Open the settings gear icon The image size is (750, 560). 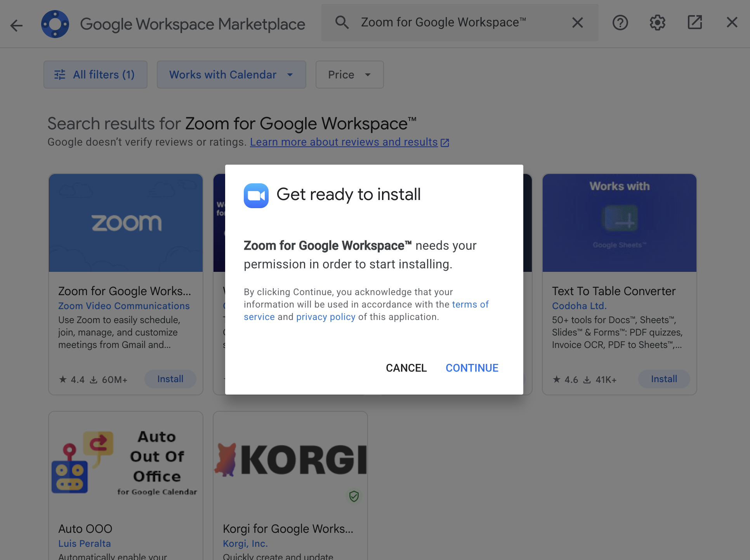pyautogui.click(x=657, y=23)
